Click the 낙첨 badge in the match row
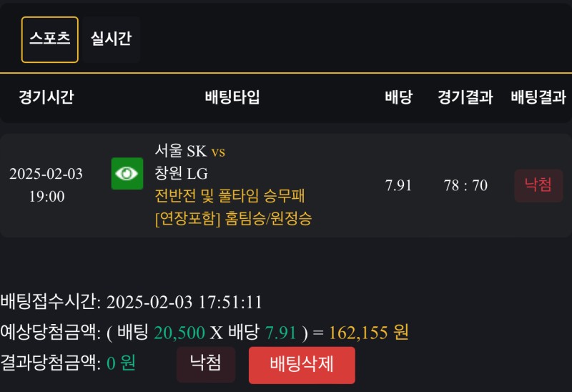The width and height of the screenshot is (572, 392). tap(538, 185)
